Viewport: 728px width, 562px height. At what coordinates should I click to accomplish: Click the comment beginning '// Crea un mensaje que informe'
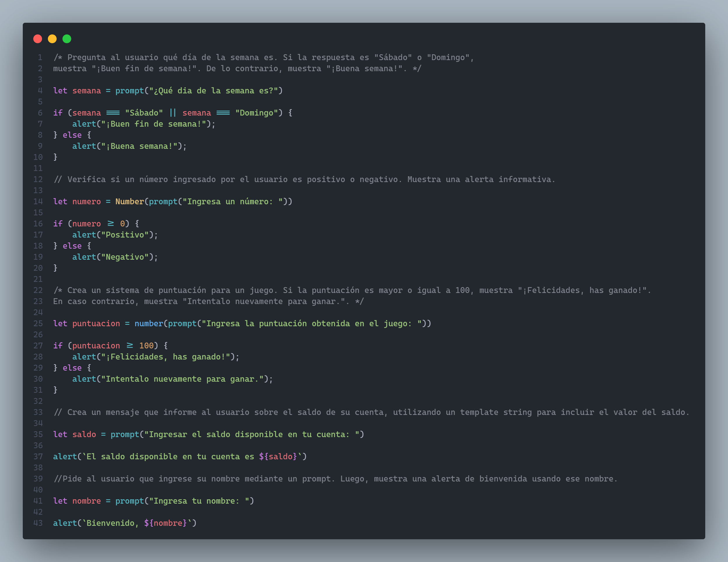click(x=372, y=412)
